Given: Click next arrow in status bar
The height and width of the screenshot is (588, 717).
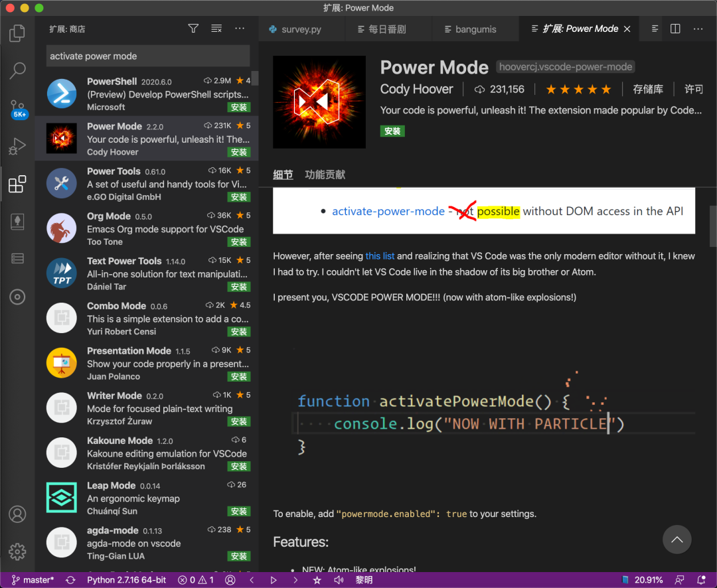Looking at the screenshot, I should tap(295, 580).
